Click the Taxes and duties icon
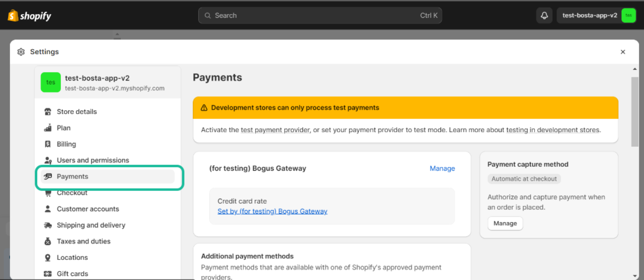This screenshot has width=644, height=280. pyautogui.click(x=48, y=241)
